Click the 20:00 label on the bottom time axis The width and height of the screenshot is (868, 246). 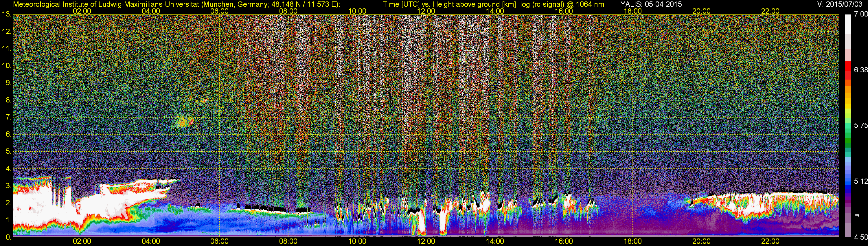point(702,241)
